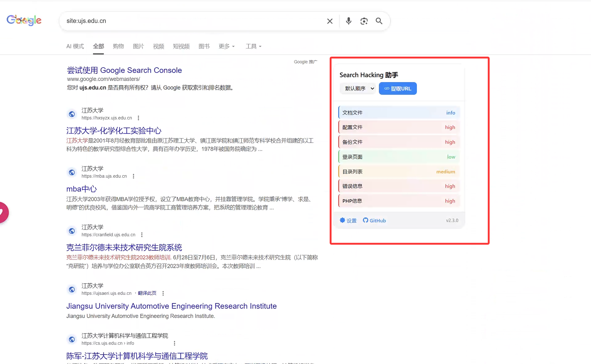This screenshot has height=364, width=591.
Task: Expand the 默认顺序 sort dropdown
Action: [358, 89]
